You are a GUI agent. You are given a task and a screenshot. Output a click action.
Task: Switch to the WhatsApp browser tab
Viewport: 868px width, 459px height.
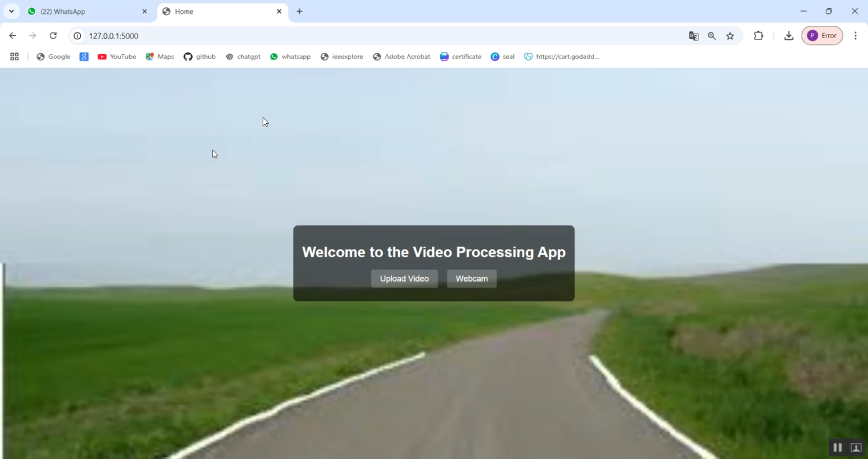tap(88, 12)
